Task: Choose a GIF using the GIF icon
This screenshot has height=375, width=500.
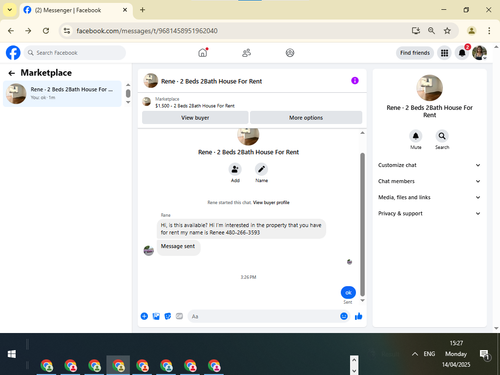Action: [x=179, y=316]
